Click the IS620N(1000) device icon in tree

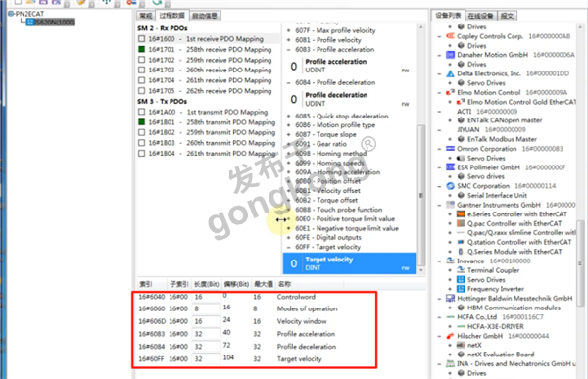30,23
